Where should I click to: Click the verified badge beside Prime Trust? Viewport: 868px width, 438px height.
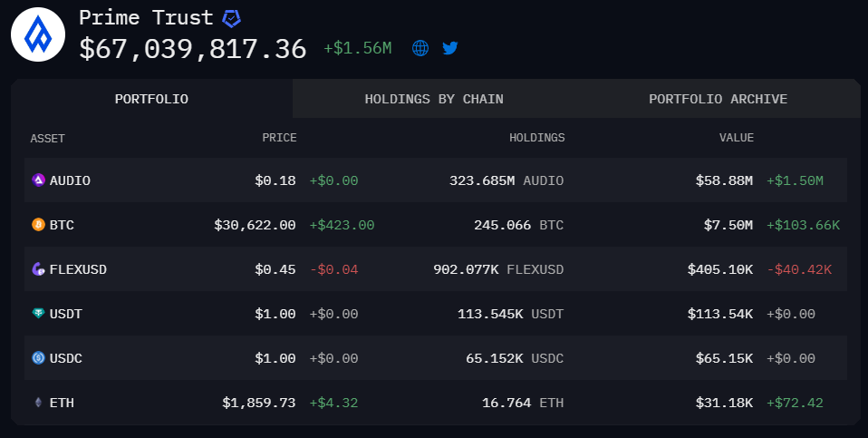[231, 19]
